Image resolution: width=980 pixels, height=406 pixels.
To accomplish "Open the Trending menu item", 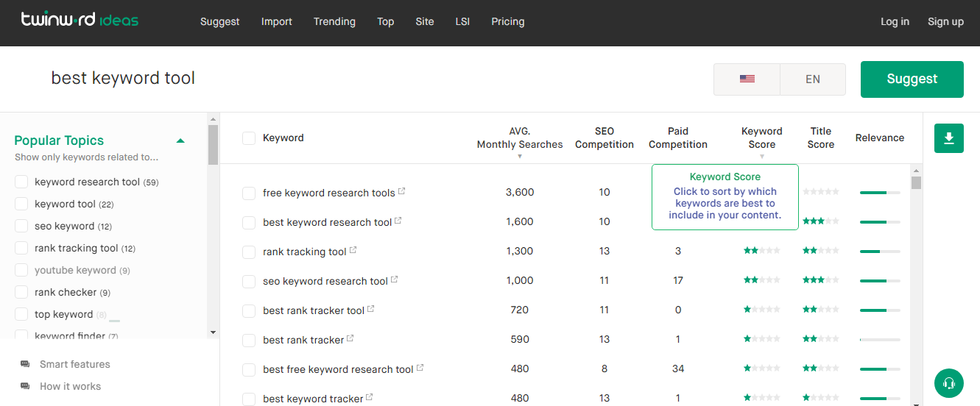I will point(334,21).
